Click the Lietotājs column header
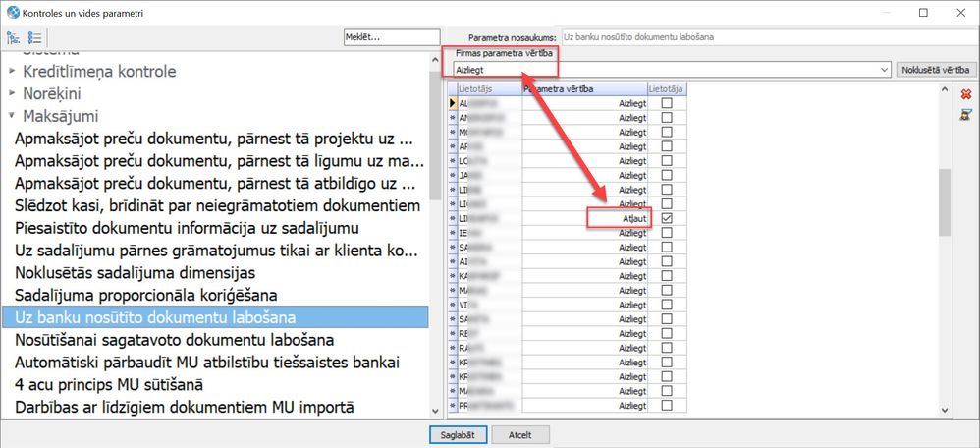 (489, 89)
